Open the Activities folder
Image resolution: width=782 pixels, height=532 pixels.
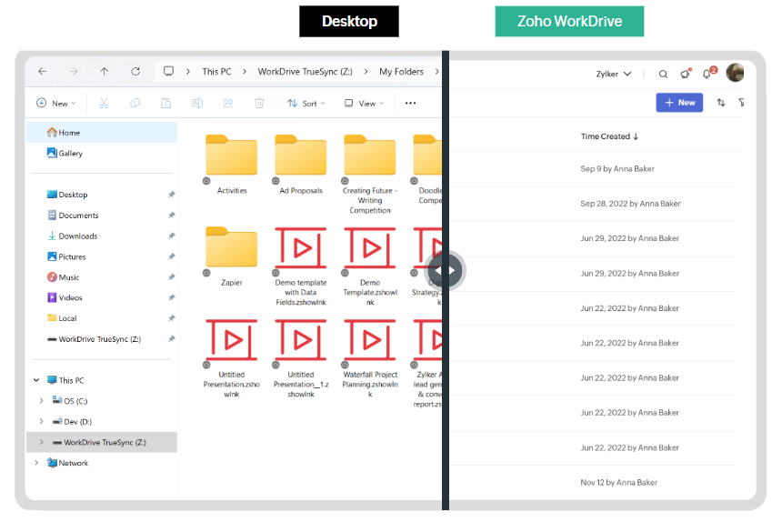tap(231, 164)
